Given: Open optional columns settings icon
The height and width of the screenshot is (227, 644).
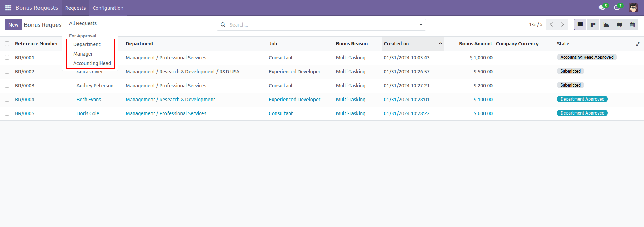Looking at the screenshot, I should click(x=638, y=44).
